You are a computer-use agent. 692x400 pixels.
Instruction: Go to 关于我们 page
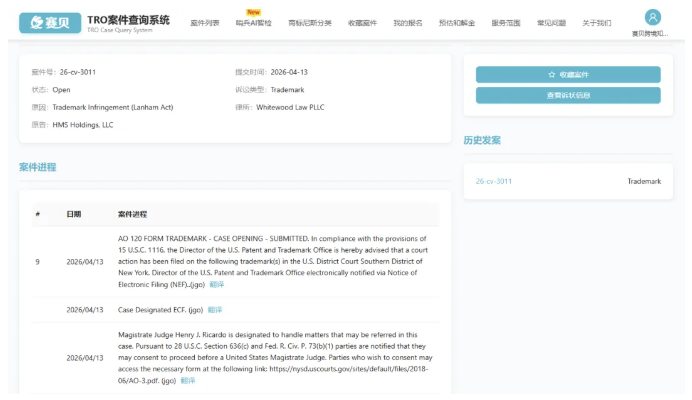click(x=597, y=22)
